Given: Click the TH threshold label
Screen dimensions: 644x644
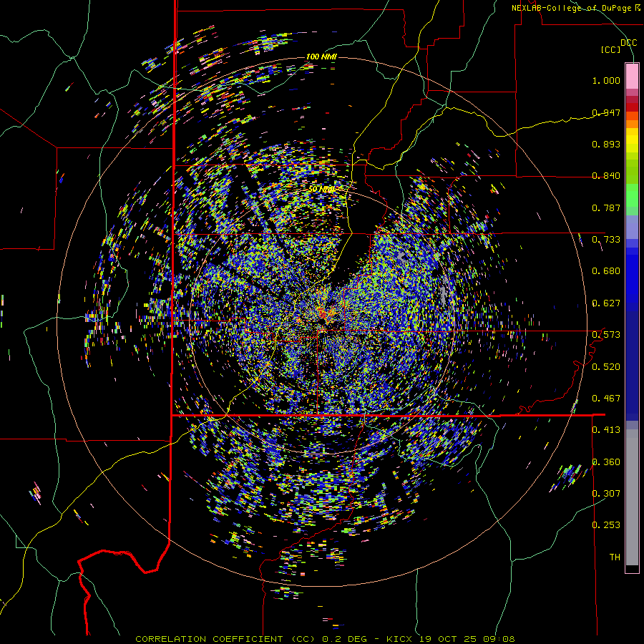Looking at the screenshot, I should click(x=615, y=557).
